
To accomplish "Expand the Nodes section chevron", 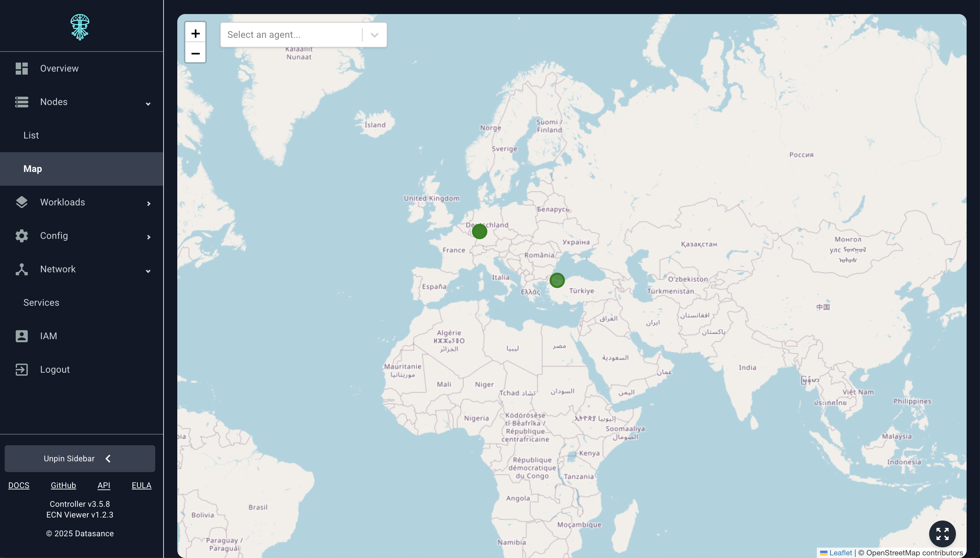I will click(148, 104).
